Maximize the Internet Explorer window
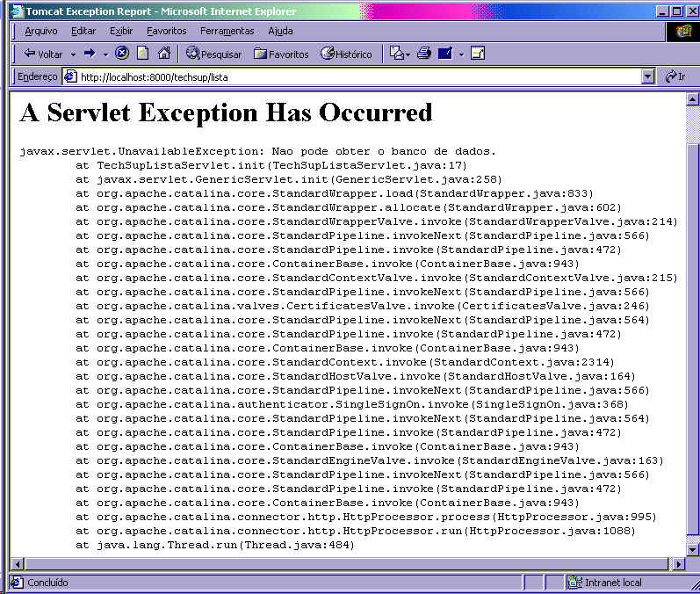 [677, 11]
